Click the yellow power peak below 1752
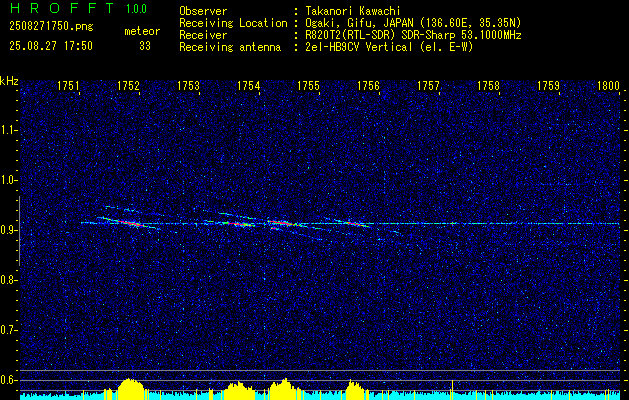The height and width of the screenshot is (400, 629). click(x=130, y=389)
